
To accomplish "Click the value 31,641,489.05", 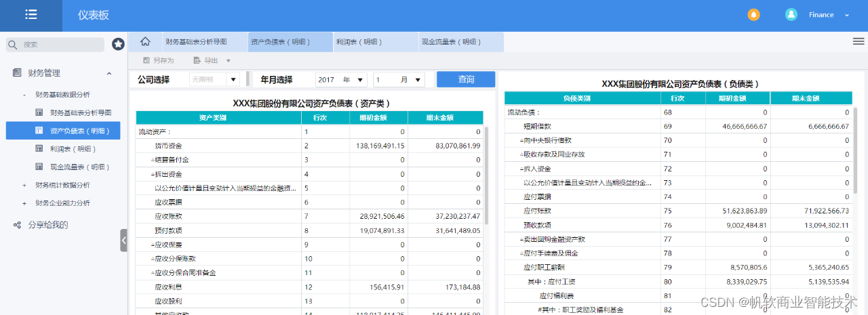I will 458,230.
